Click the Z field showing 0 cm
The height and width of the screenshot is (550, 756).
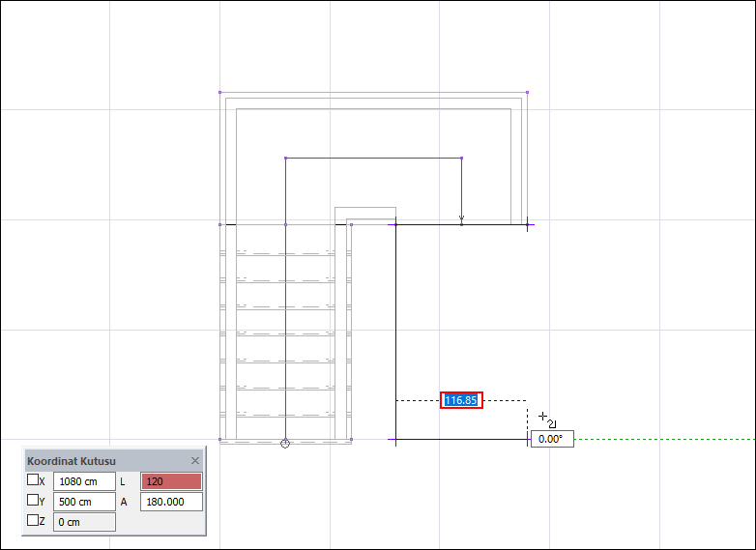(84, 522)
